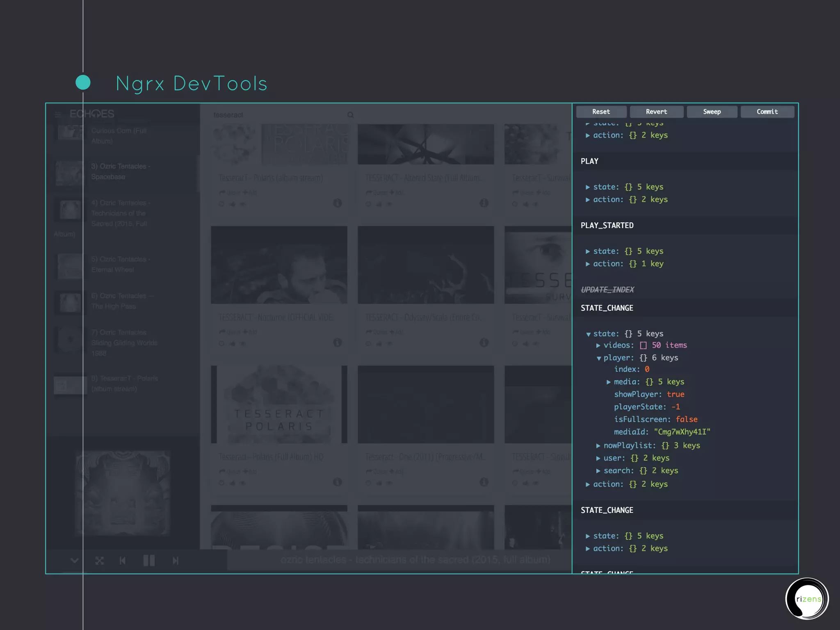The image size is (840, 630).
Task: Click the now-playing album art in sidebar
Action: 123,493
